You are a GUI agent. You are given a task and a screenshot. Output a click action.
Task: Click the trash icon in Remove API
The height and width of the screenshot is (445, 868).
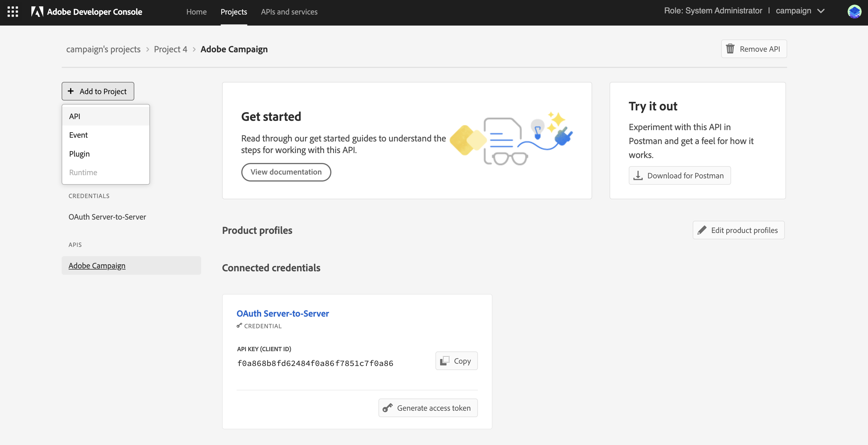pyautogui.click(x=730, y=49)
